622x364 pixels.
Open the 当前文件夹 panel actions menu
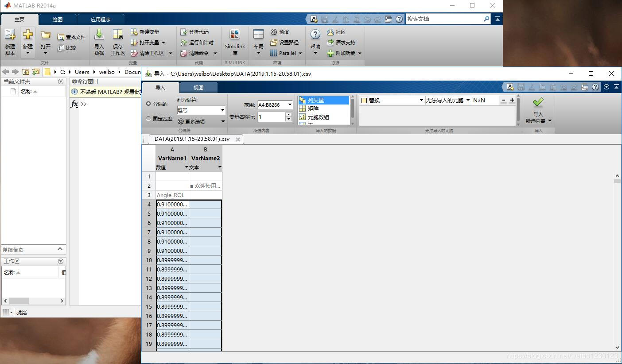point(61,81)
